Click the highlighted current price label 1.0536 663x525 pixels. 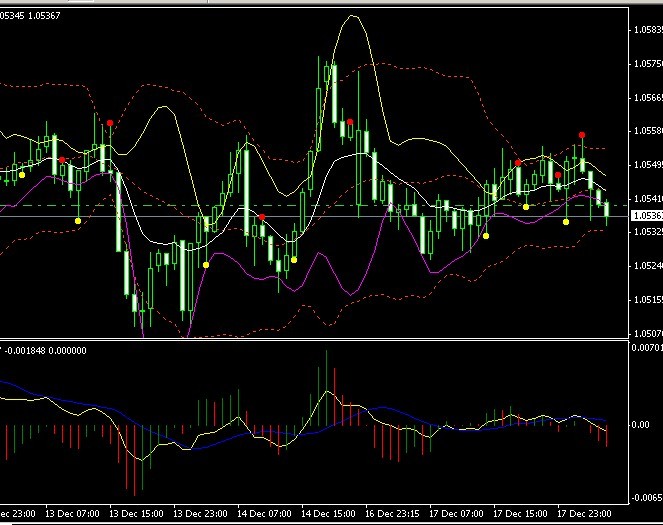click(x=647, y=216)
